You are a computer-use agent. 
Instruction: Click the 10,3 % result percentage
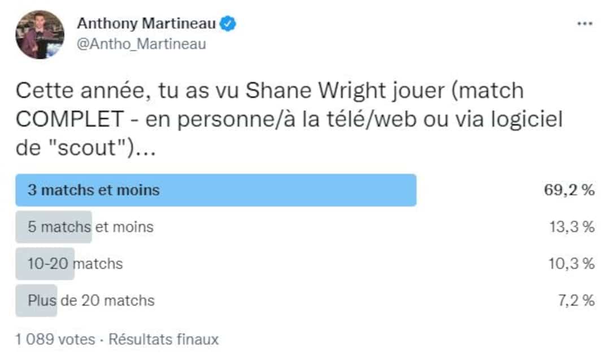[x=572, y=264]
